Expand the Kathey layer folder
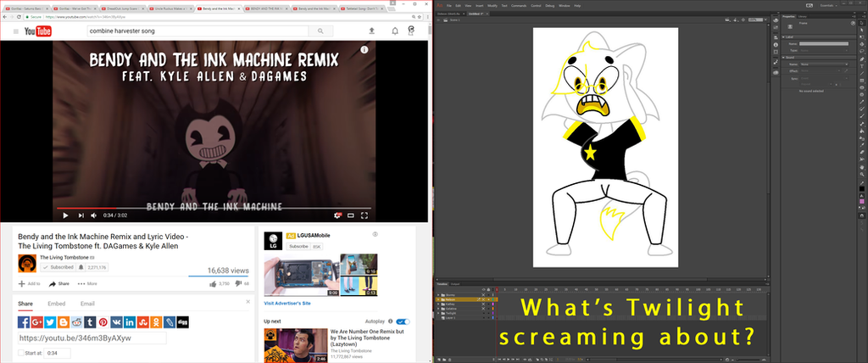Viewport: 868px width, 363px height. [x=438, y=304]
